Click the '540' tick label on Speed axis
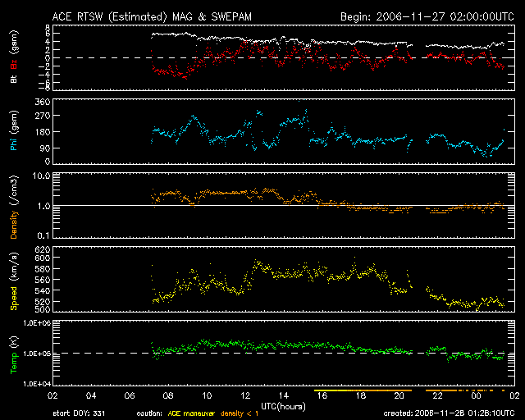The width and height of the screenshot is (525, 420). pyautogui.click(x=43, y=290)
